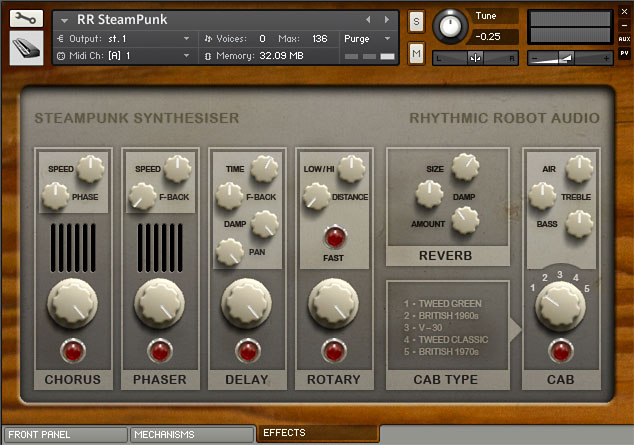Click the Cab type selector knob

point(560,306)
